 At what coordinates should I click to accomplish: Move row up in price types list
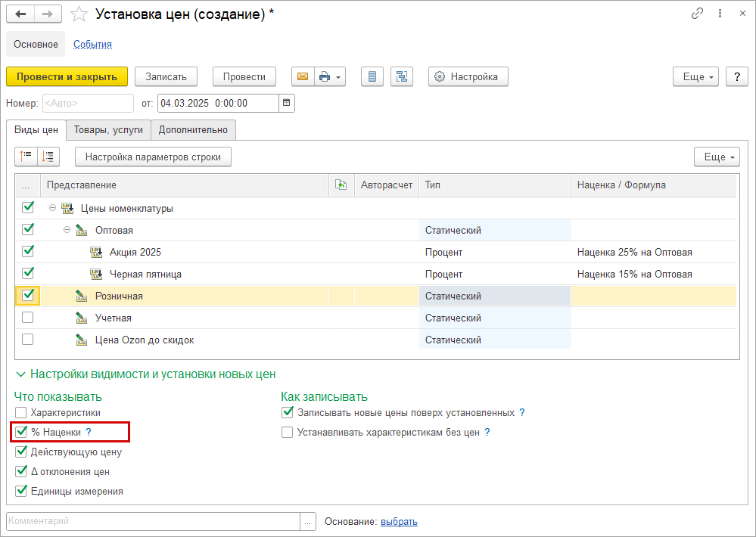click(26, 156)
